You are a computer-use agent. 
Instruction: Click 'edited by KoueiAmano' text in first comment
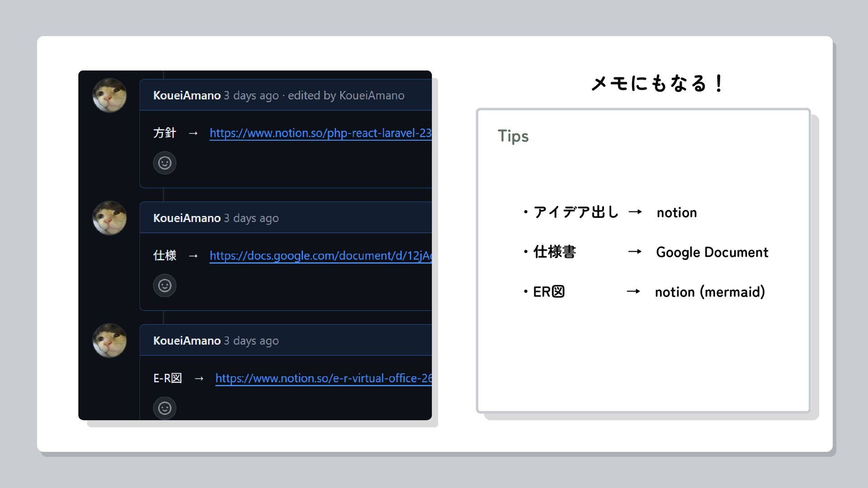click(346, 95)
